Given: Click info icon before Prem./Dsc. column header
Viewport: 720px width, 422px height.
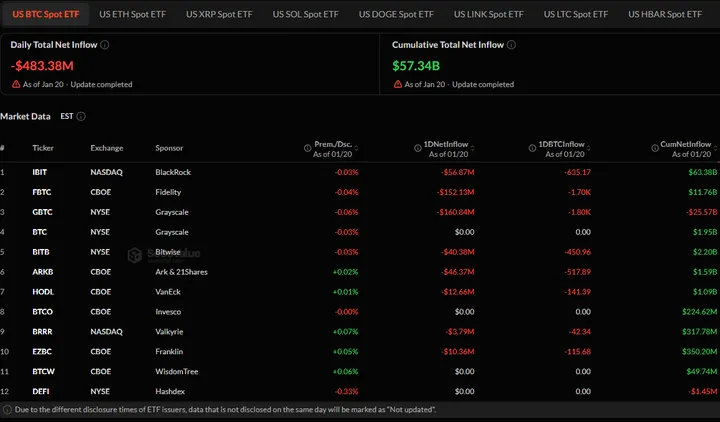Looking at the screenshot, I should click(x=307, y=146).
